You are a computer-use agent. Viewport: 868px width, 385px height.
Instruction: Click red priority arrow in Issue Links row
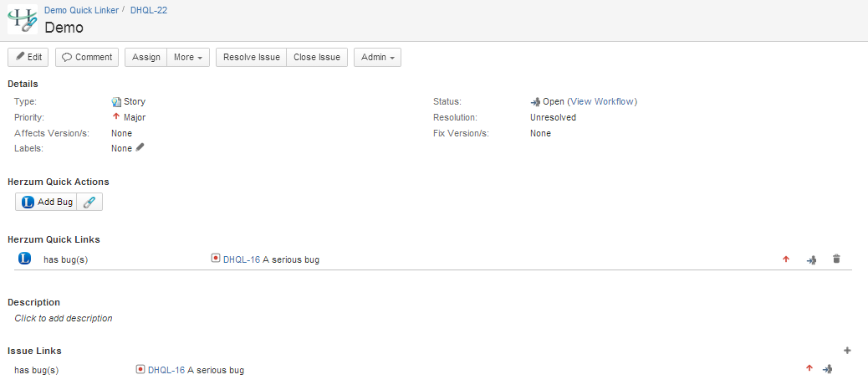pos(809,368)
